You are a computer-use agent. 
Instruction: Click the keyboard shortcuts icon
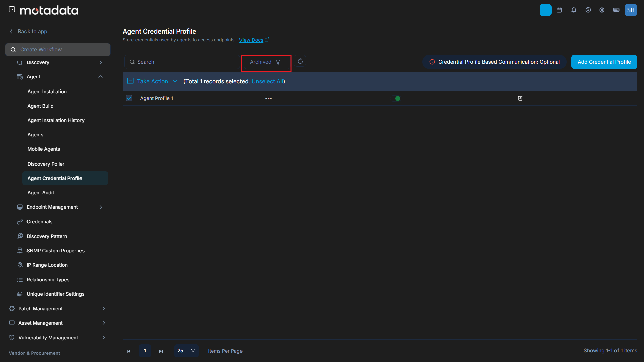click(x=616, y=10)
